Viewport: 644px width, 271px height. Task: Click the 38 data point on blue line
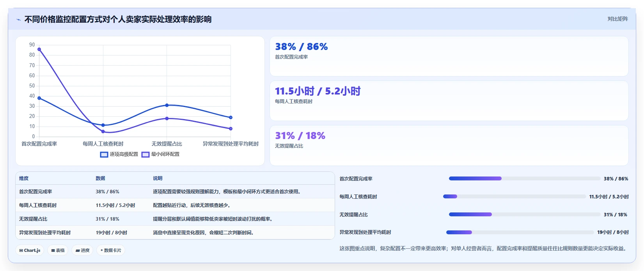coord(39,98)
